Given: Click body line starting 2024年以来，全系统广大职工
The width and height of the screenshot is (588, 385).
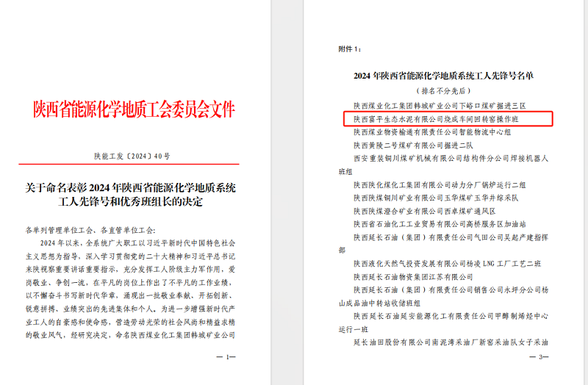Looking at the screenshot, I should click(x=137, y=243).
